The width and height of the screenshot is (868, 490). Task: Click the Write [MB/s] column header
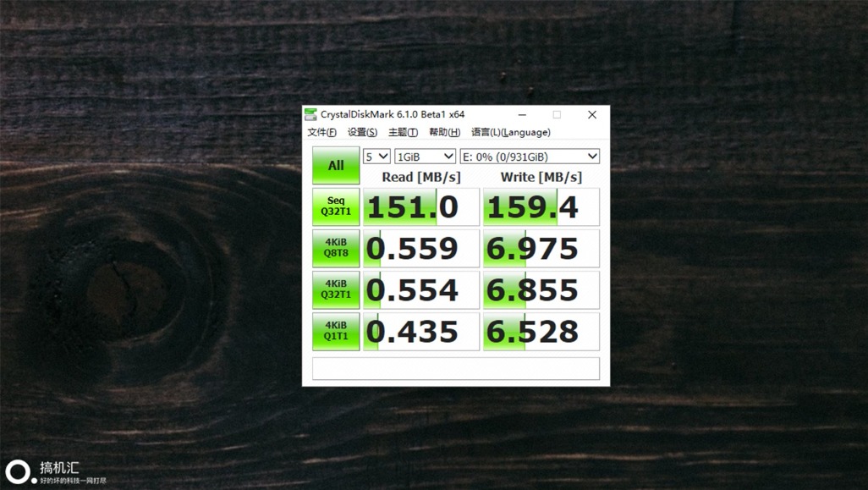[x=541, y=177]
